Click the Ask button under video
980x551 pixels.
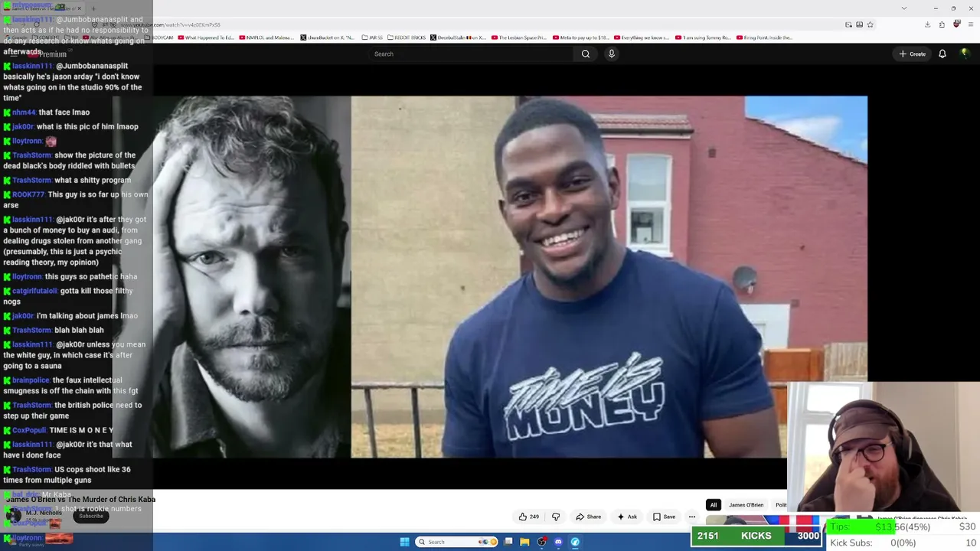[x=627, y=517]
